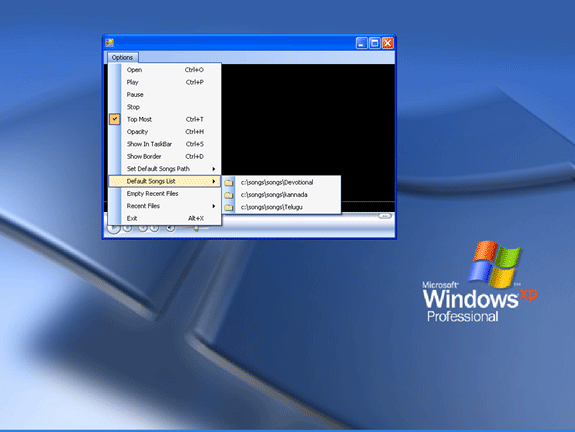Image resolution: width=575 pixels, height=432 pixels.
Task: Close the media player window
Action: (388, 43)
